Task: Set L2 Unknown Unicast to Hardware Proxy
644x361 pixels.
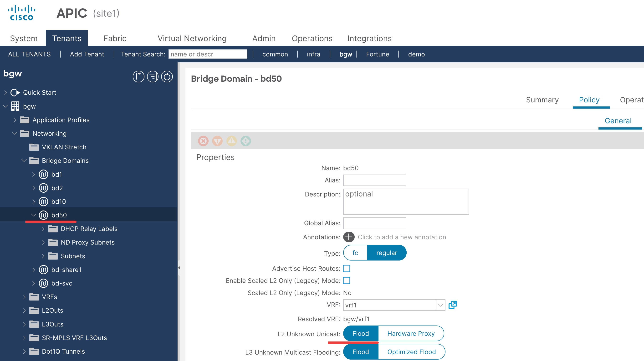Action: [x=411, y=334]
